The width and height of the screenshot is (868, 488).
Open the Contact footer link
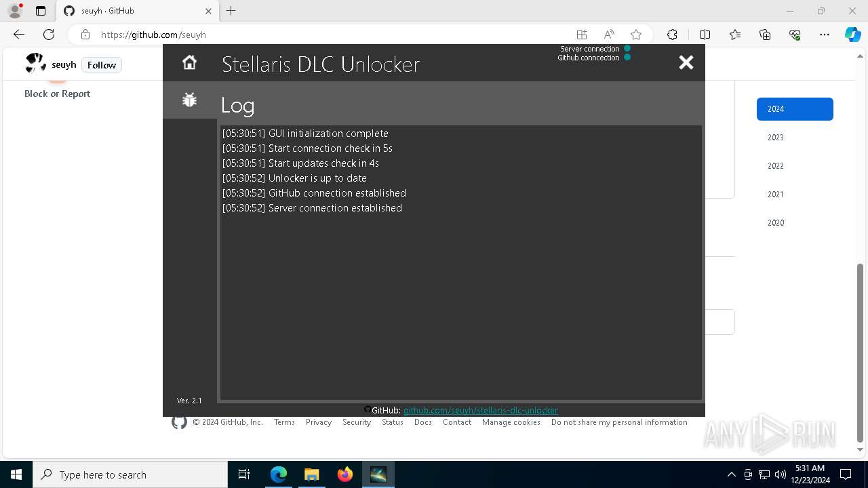[457, 422]
